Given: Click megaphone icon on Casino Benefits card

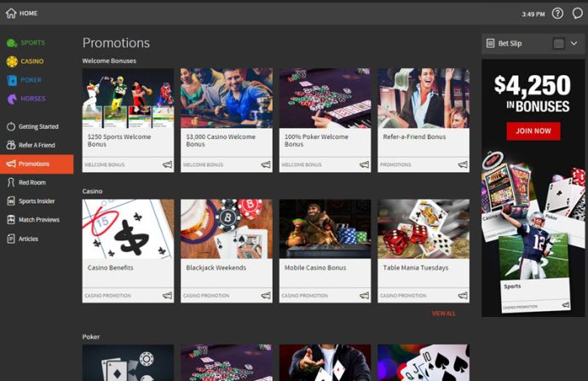Looking at the screenshot, I should 167,296.
